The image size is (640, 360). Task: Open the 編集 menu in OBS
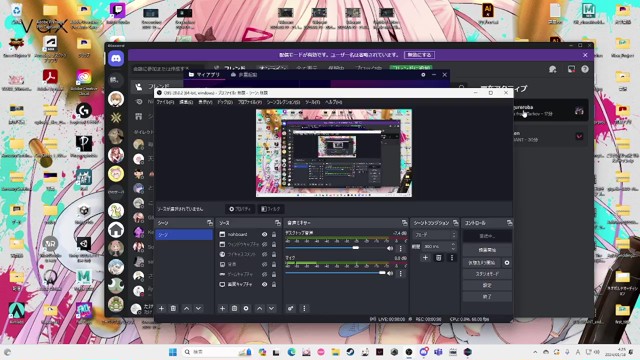186,102
